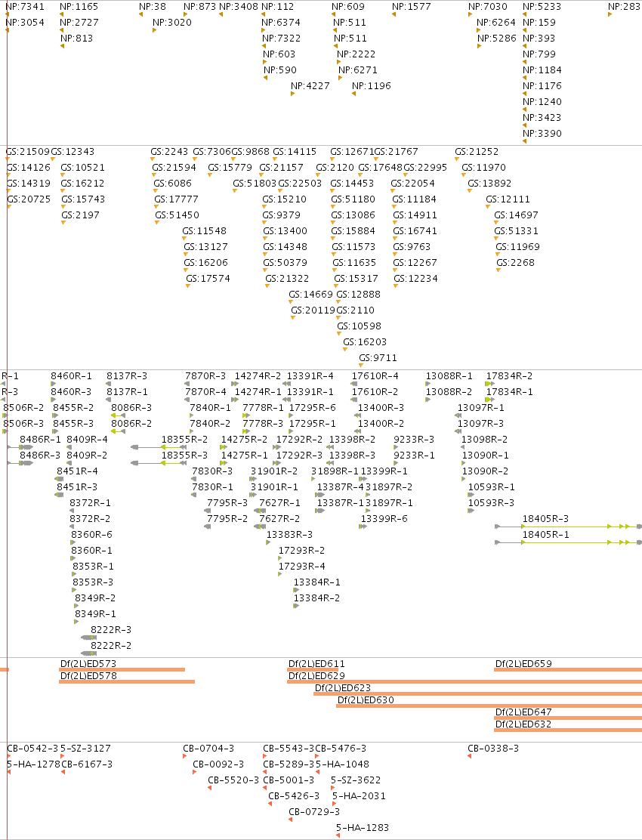Select the NP:1184 insertion label
This screenshot has width=642, height=840.
pyautogui.click(x=542, y=70)
